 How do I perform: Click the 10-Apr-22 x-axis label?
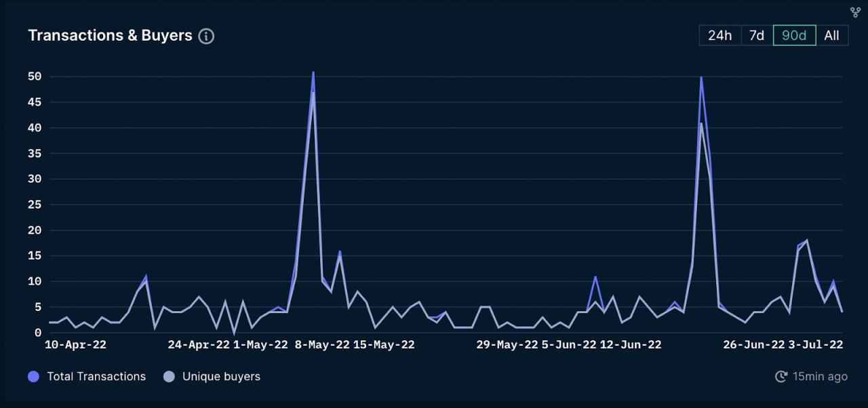pyautogui.click(x=75, y=345)
